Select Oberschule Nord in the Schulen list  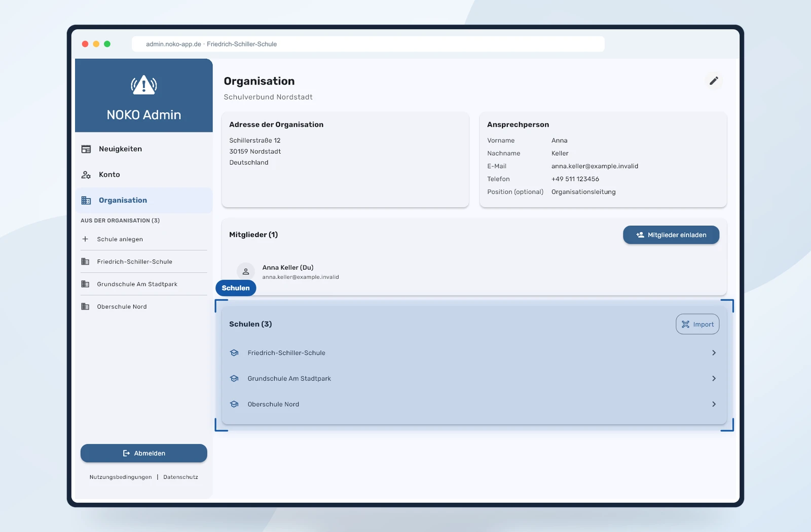tap(474, 404)
